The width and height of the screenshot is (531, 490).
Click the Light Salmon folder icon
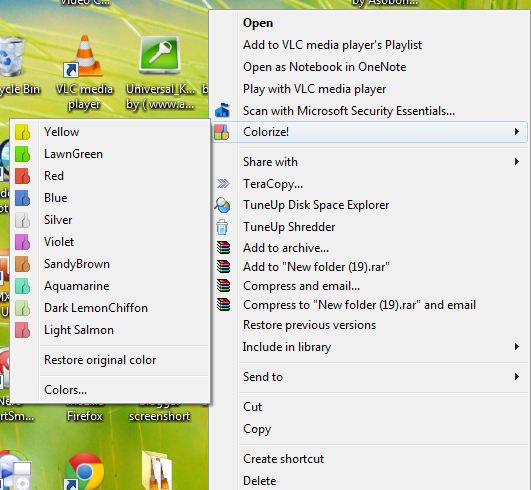click(x=22, y=330)
